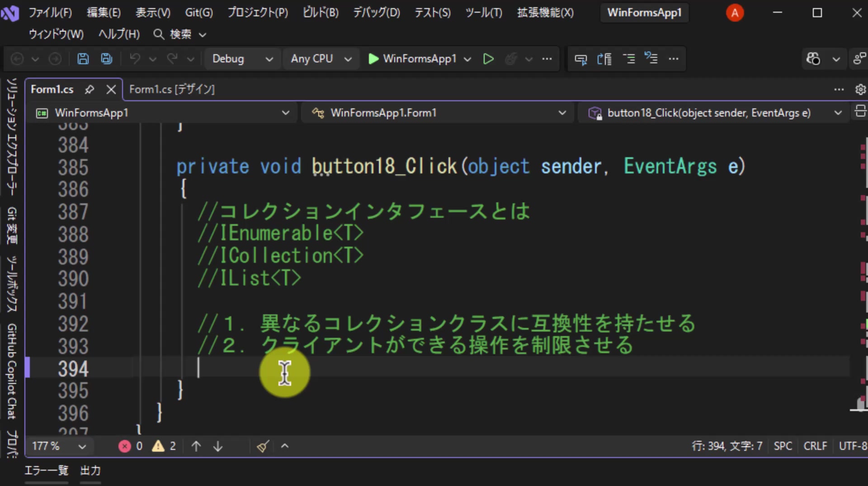Click the navigate backward arrow icon
Image resolution: width=868 pixels, height=486 pixels.
17,59
